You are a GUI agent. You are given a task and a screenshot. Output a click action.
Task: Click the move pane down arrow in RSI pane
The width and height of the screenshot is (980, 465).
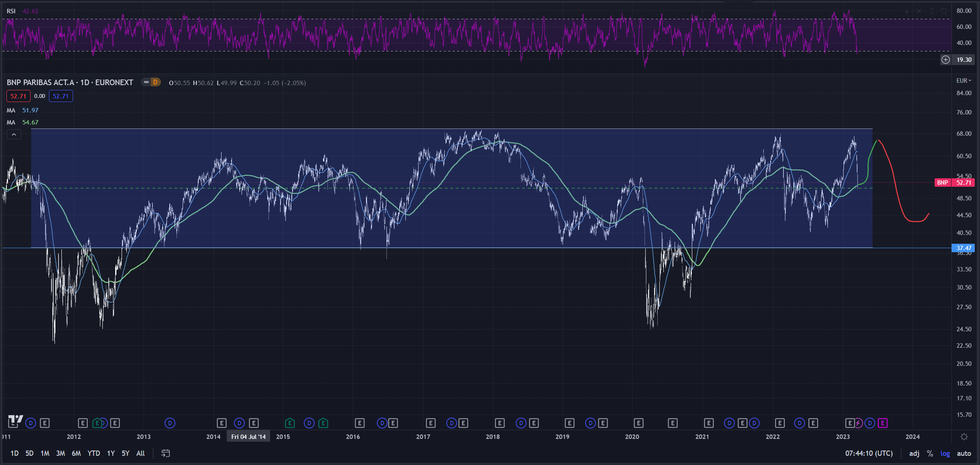pos(907,11)
